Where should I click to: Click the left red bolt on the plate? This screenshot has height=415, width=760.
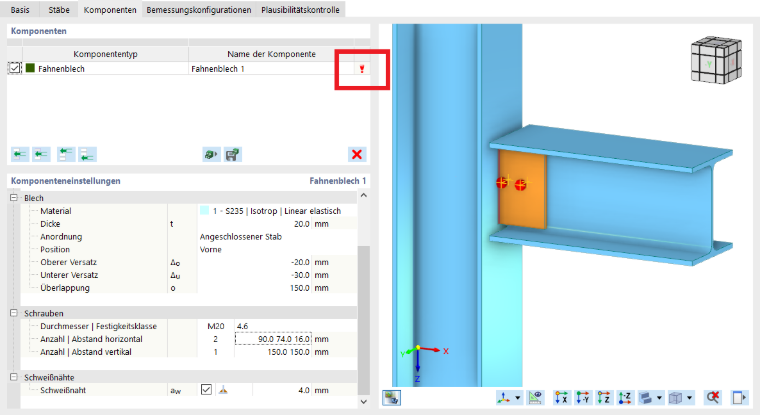(502, 183)
